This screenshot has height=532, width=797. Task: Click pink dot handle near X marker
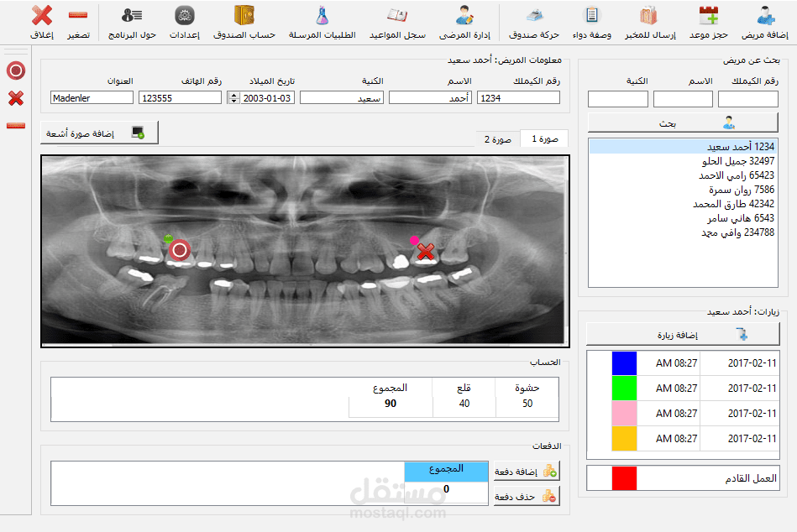point(414,240)
